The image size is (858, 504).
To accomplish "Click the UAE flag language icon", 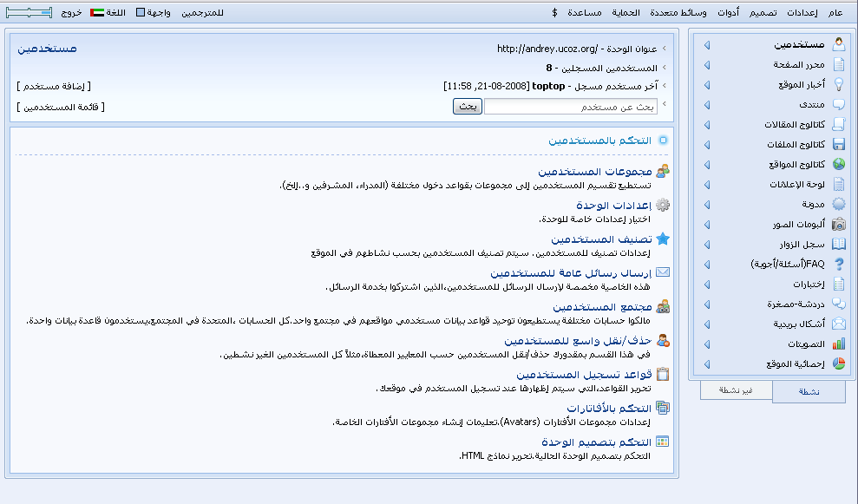I will [97, 13].
